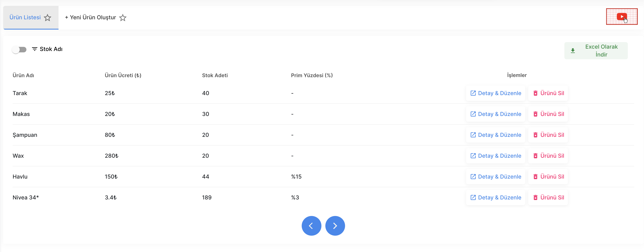
Task: Switch to Ürün Listesi tab
Action: coord(25,18)
